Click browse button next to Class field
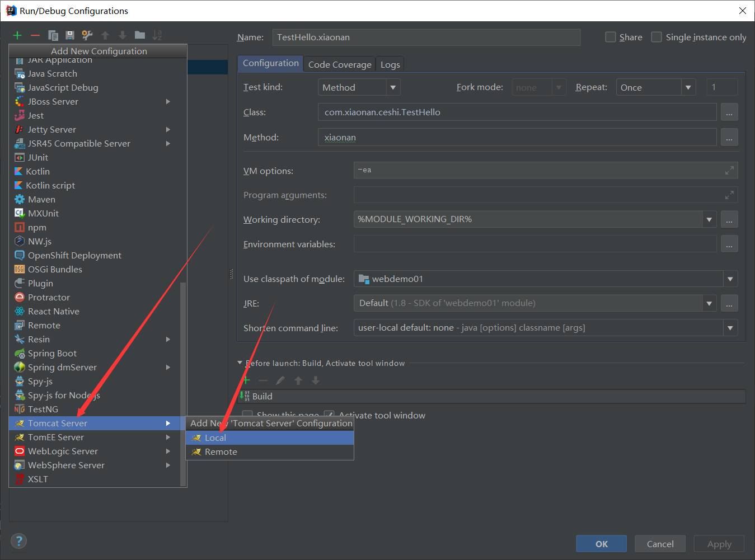Image resolution: width=755 pixels, height=560 pixels. click(729, 112)
